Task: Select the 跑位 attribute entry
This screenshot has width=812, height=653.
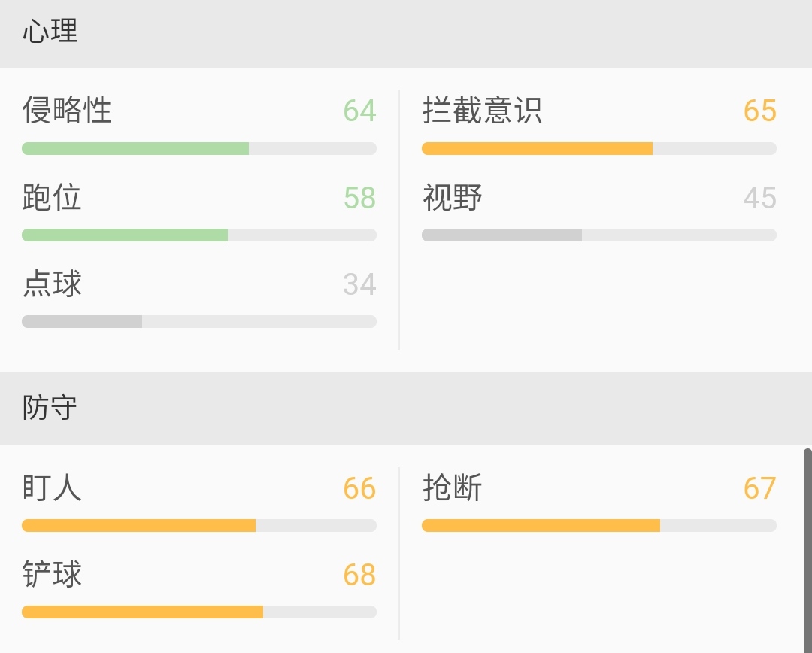Action: (53, 198)
